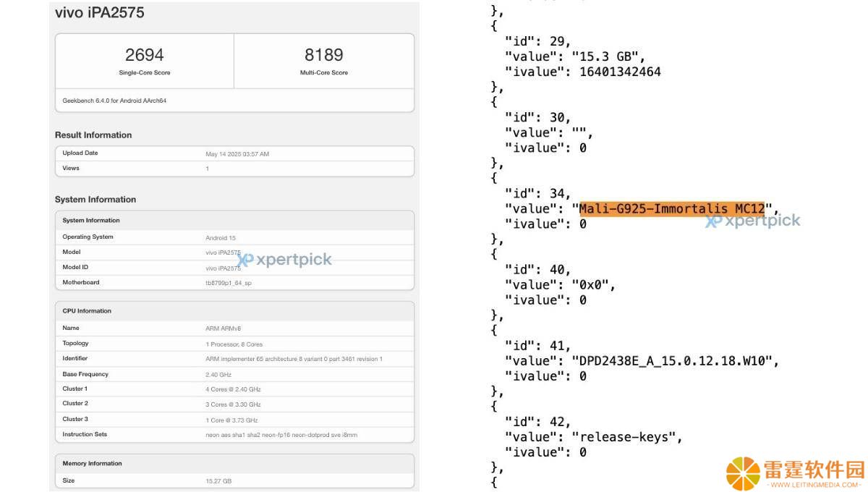
Task: Click the "Operating System" row label
Action: coord(88,237)
